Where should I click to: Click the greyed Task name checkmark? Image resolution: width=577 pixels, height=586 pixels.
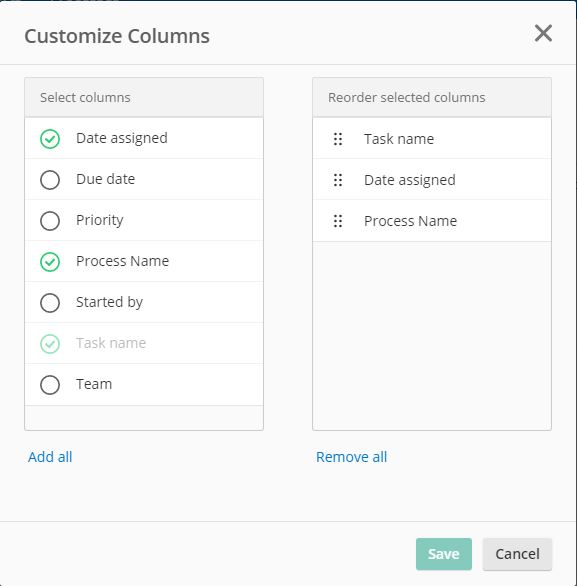click(x=50, y=344)
